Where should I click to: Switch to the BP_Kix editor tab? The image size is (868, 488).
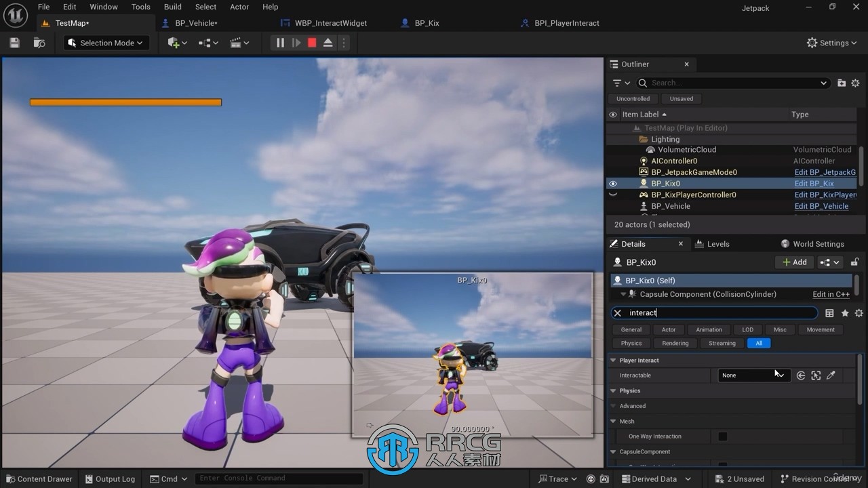click(427, 23)
